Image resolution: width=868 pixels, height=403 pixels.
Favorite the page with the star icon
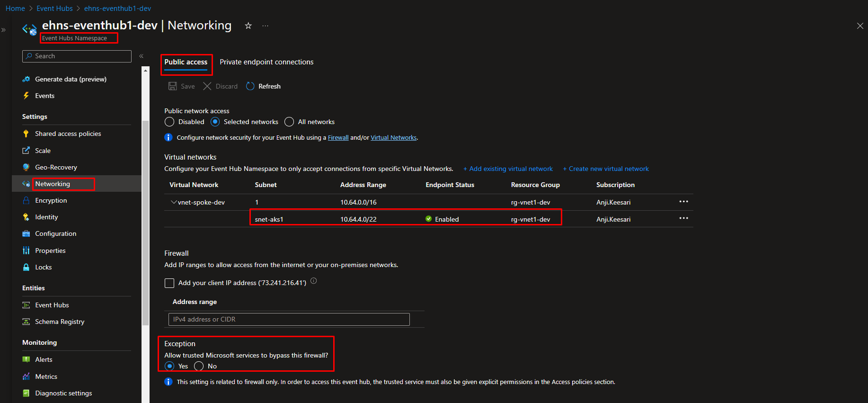248,26
